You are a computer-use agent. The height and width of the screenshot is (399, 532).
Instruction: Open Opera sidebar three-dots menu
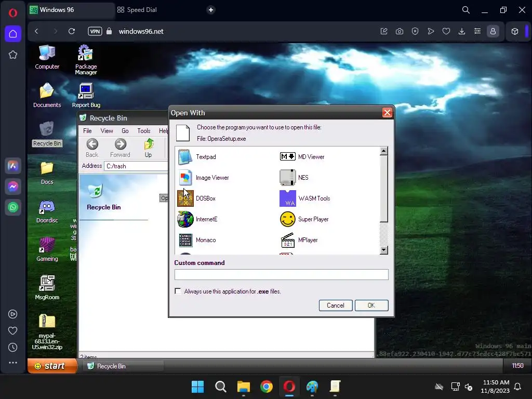coord(13,362)
